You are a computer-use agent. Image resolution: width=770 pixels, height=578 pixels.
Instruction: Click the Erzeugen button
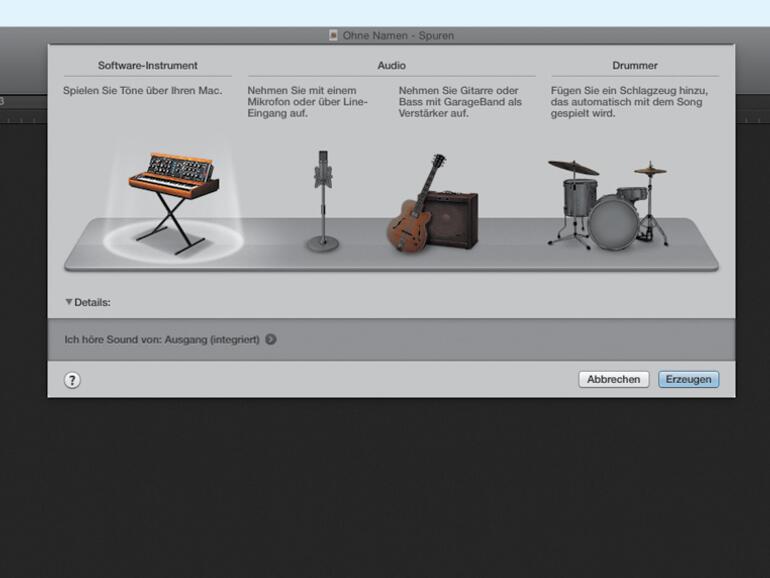point(688,379)
